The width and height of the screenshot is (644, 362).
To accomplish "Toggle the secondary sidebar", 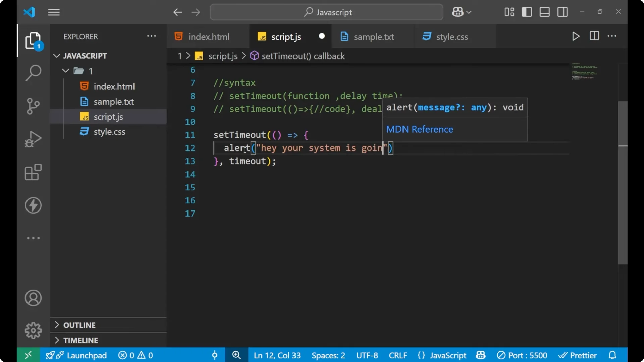I will pos(562,12).
